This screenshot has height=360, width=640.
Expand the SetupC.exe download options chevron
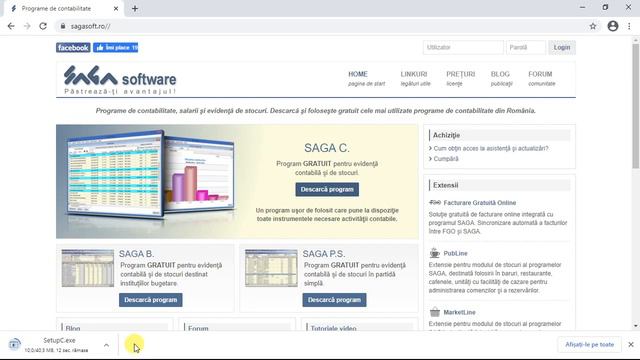[x=107, y=345]
